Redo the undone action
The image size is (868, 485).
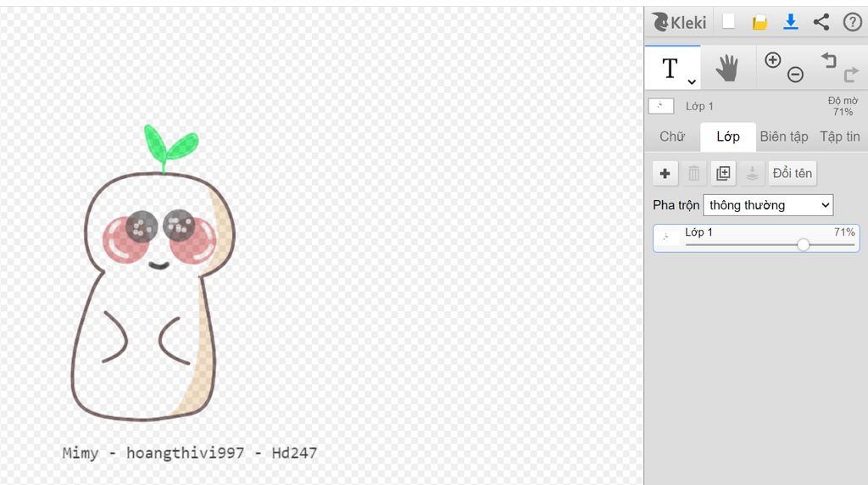(x=851, y=74)
